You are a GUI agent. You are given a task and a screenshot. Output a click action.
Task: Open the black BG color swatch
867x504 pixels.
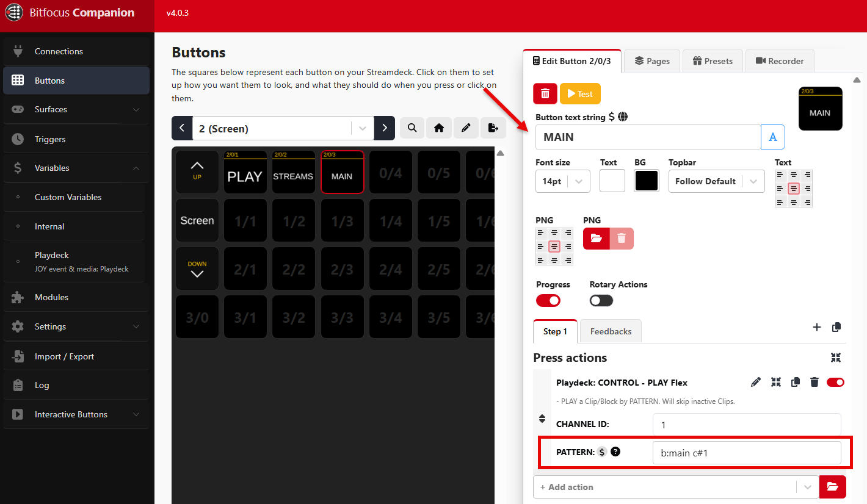(647, 181)
